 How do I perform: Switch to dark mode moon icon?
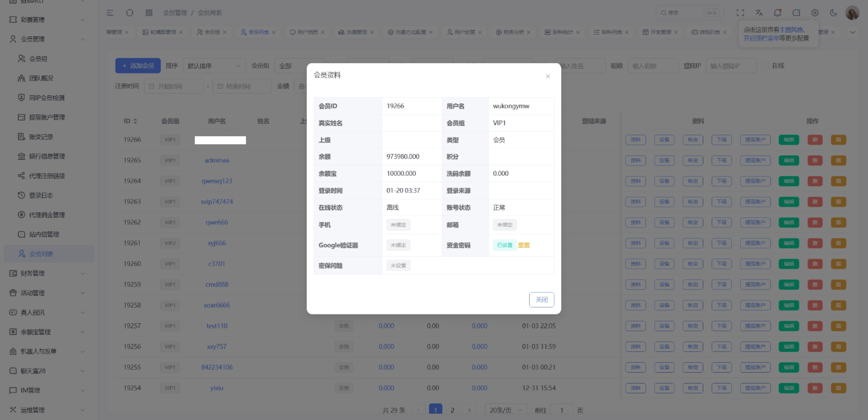tap(833, 13)
